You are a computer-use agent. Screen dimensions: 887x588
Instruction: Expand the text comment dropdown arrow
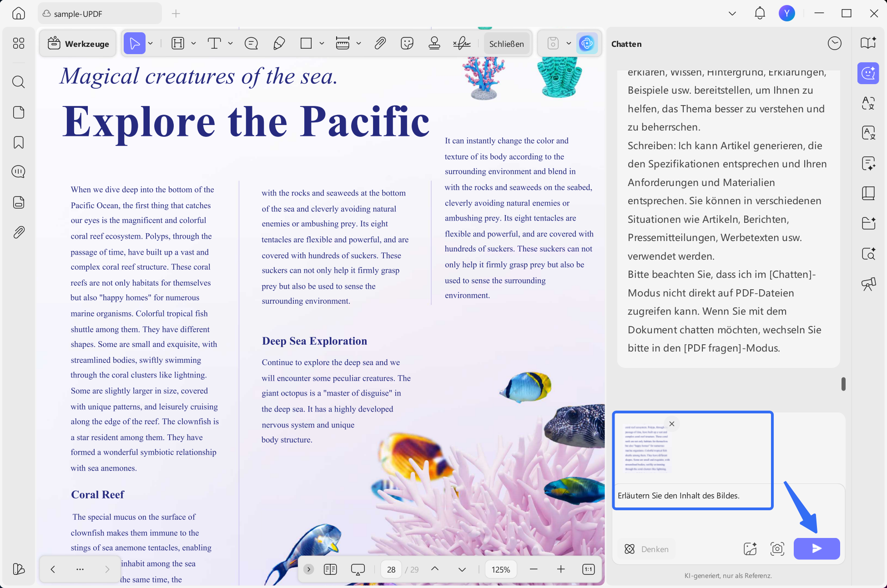pyautogui.click(x=230, y=44)
